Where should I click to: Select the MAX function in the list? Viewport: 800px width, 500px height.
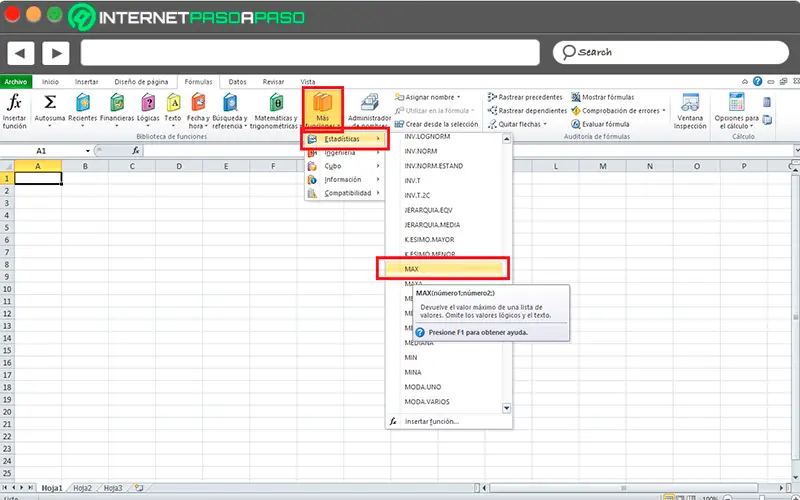pyautogui.click(x=443, y=268)
